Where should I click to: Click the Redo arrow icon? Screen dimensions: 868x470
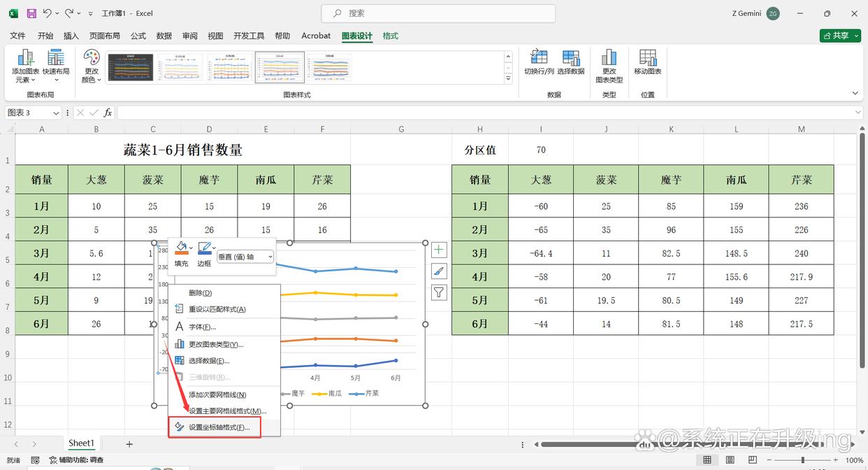tap(68, 13)
